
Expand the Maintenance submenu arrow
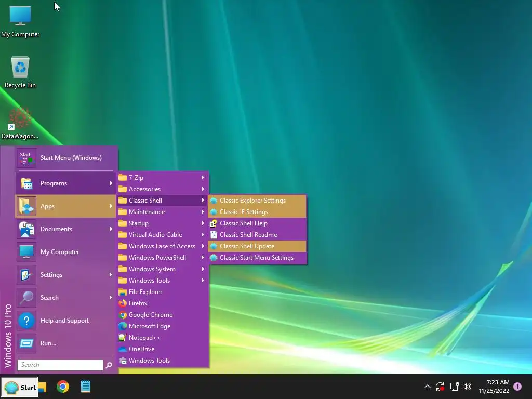[203, 212]
